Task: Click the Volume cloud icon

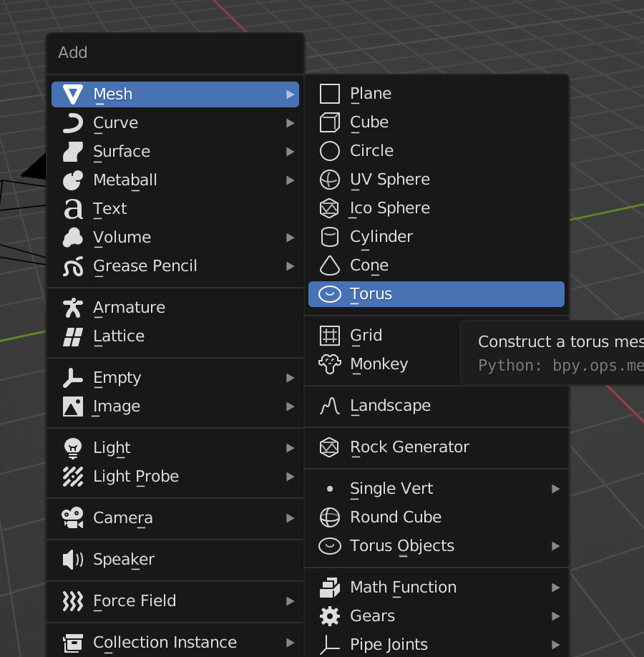Action: [73, 238]
